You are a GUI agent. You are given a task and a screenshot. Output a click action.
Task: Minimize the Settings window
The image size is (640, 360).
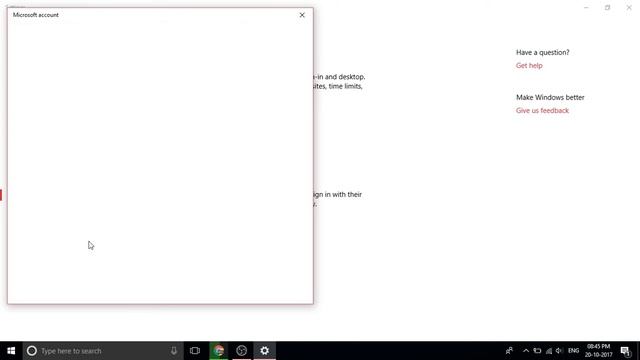586,7
